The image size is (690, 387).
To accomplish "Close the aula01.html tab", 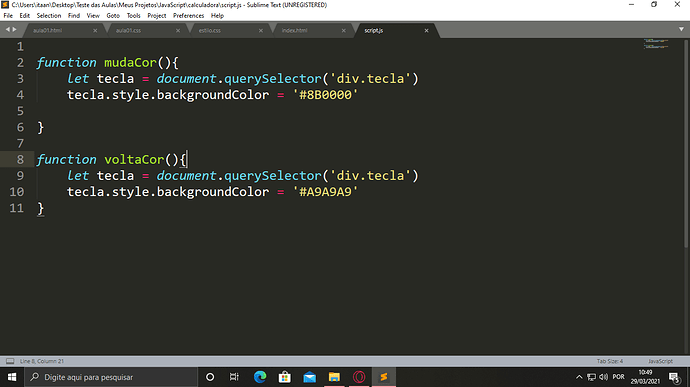I will 95,30.
